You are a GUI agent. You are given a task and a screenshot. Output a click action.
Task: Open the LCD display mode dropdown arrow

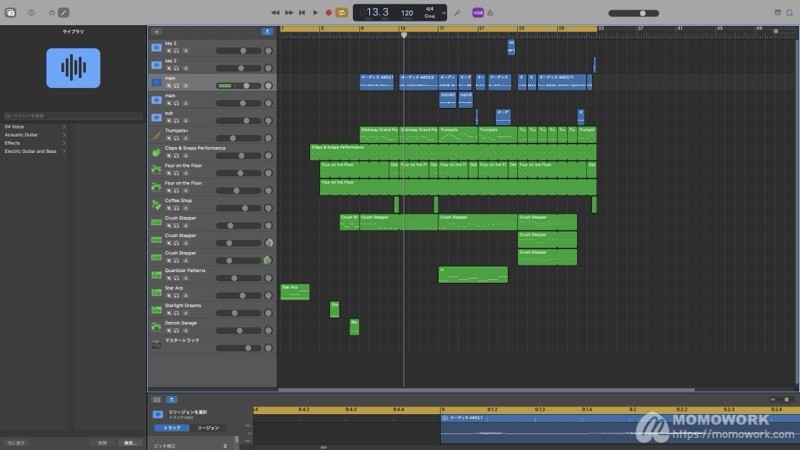click(444, 13)
